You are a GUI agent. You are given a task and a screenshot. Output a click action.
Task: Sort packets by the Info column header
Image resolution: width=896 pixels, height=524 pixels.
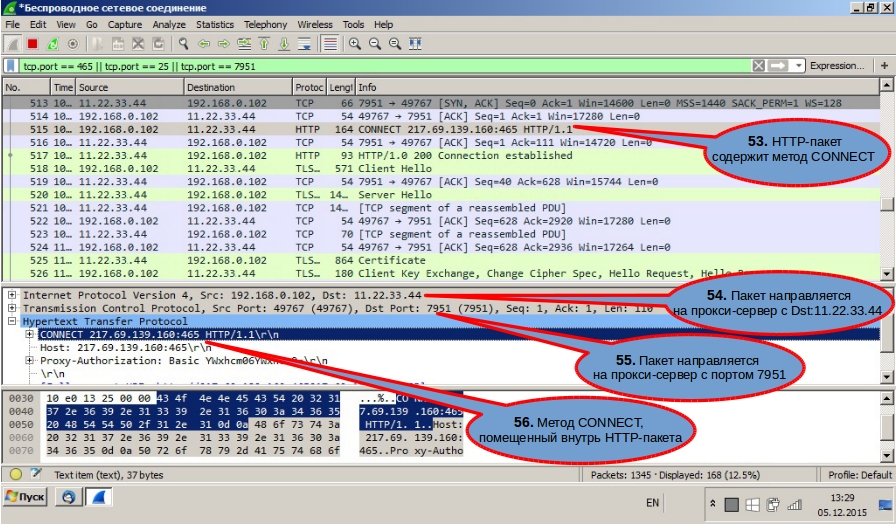tap(618, 87)
